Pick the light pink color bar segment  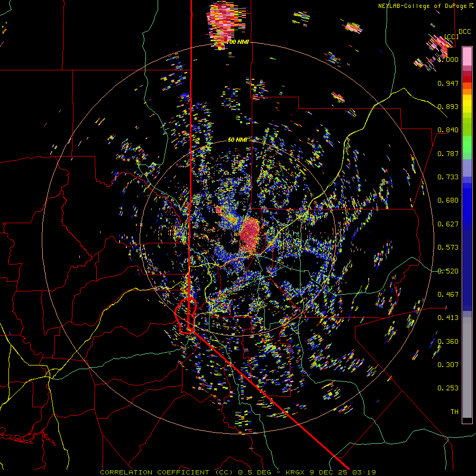(x=467, y=56)
